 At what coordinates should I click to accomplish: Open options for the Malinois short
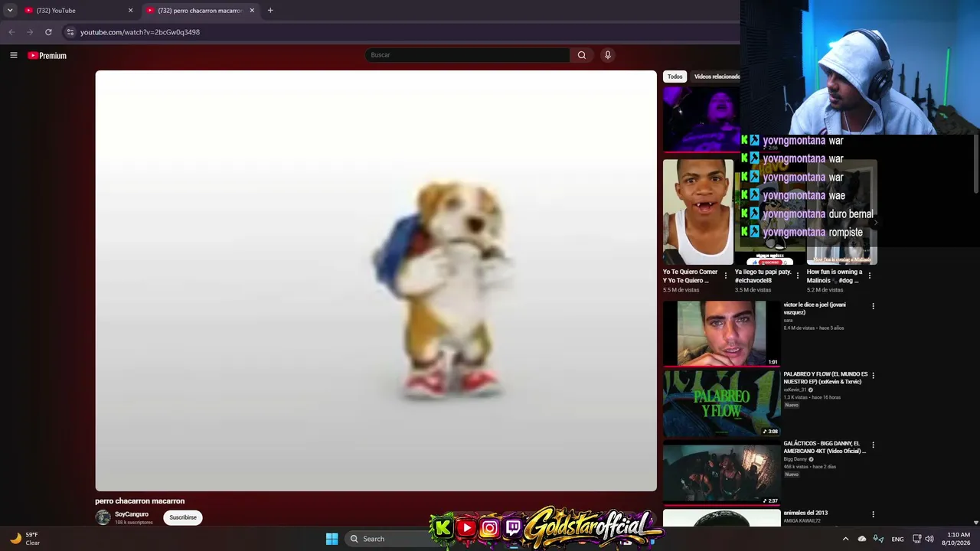870,275
